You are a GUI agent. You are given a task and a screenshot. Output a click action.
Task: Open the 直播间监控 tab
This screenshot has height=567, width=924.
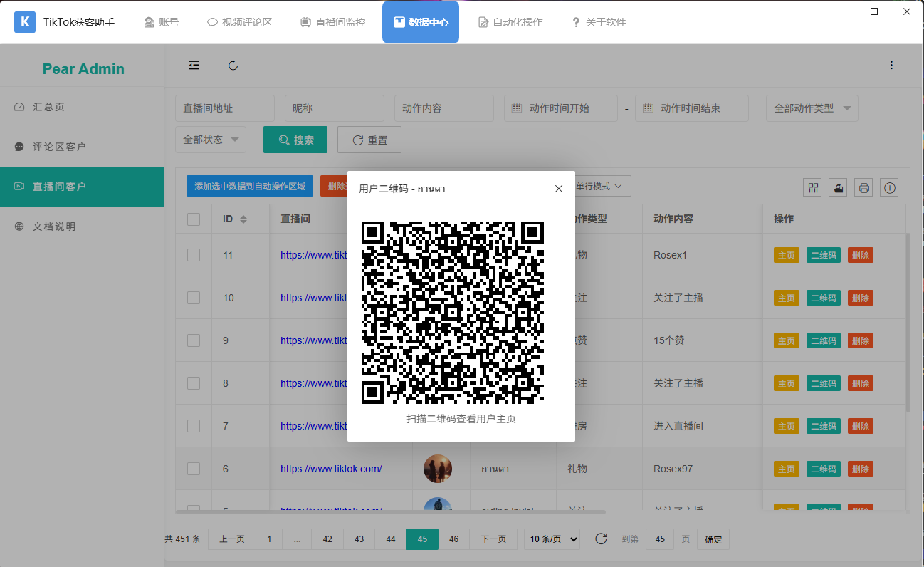(332, 22)
